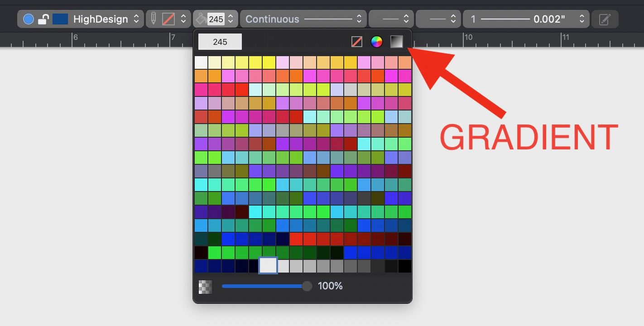Pick the white swatch starting the palette grid
The height and width of the screenshot is (326, 644).
pyautogui.click(x=201, y=62)
